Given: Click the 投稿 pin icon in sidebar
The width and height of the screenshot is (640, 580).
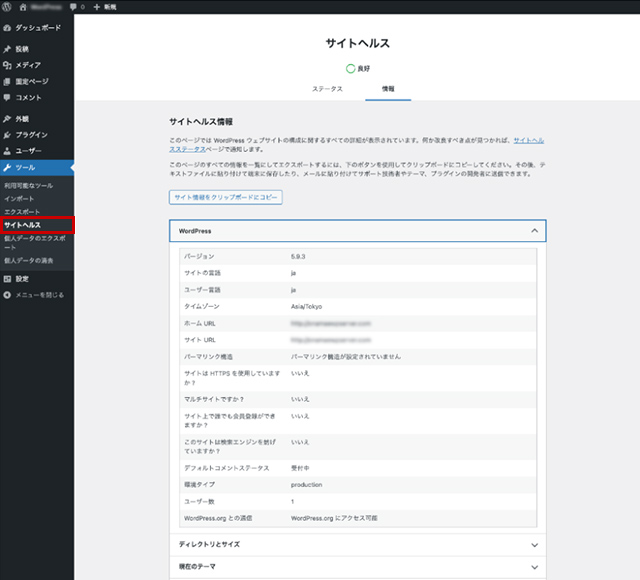Looking at the screenshot, I should [x=7, y=49].
